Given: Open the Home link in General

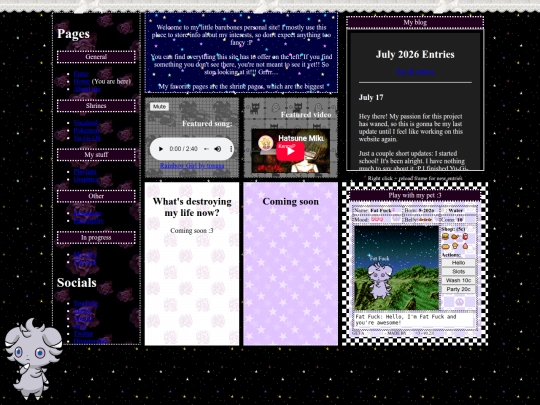Looking at the screenshot, I should click(x=82, y=81).
